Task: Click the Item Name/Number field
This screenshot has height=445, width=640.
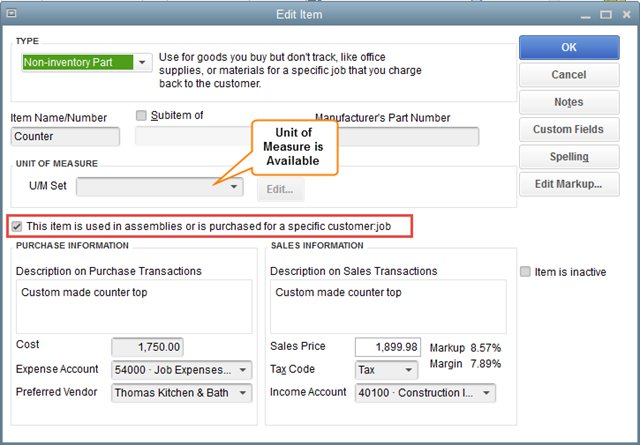Action: (x=64, y=137)
